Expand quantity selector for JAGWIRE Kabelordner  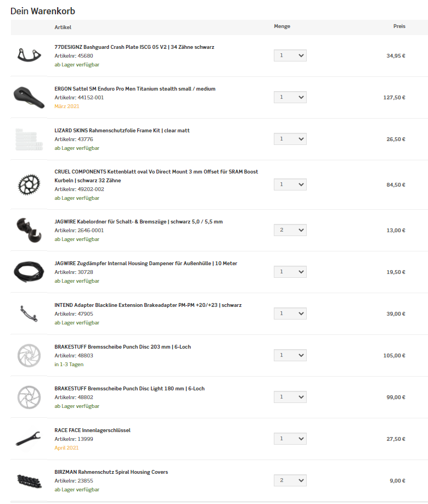pos(290,231)
